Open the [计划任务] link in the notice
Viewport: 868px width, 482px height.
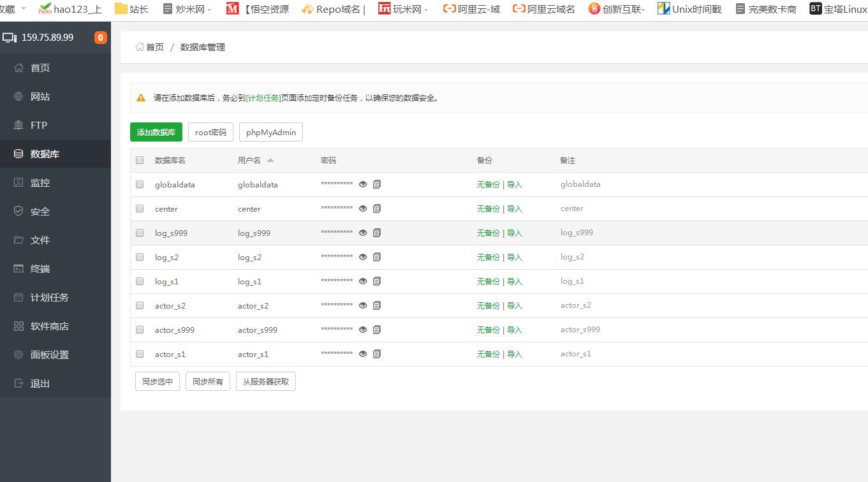tap(263, 98)
